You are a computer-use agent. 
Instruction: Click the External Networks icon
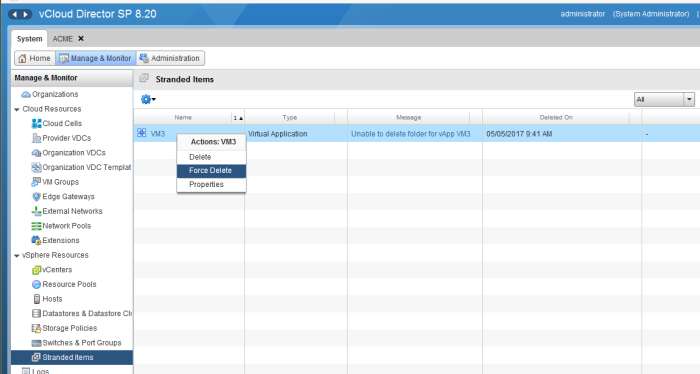37,212
